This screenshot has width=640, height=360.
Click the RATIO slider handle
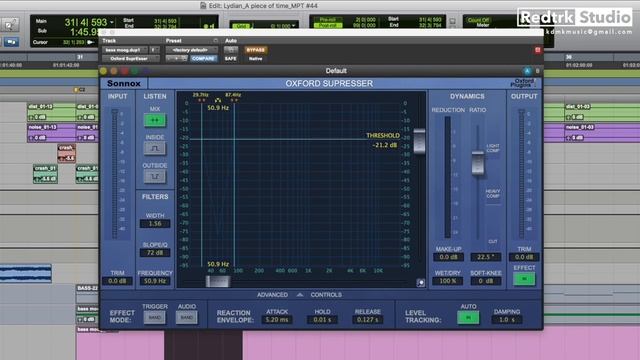click(478, 163)
